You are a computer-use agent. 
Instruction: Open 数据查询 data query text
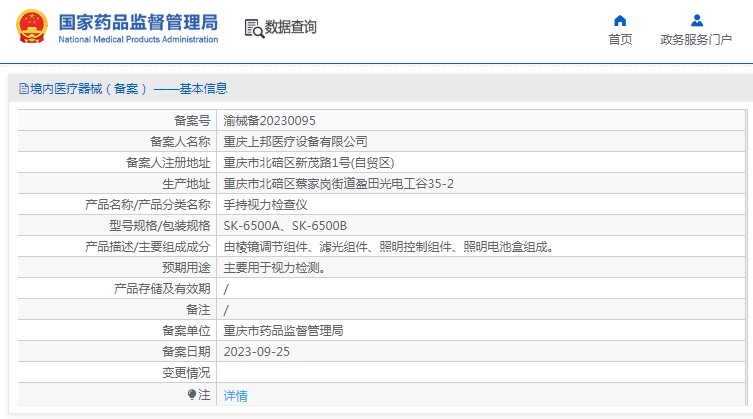click(x=291, y=27)
